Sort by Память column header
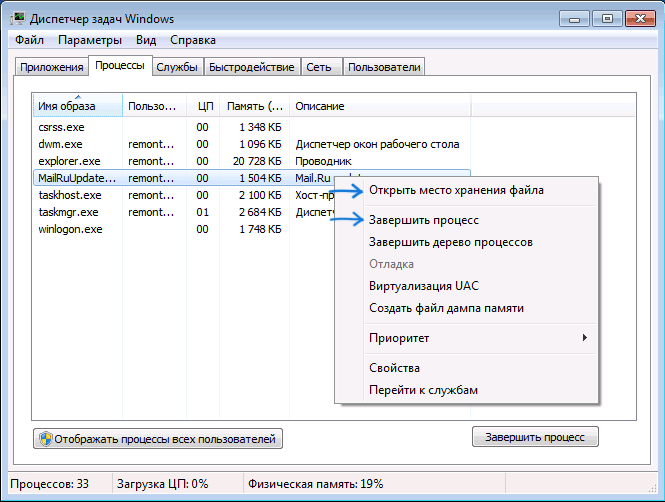Viewport: 665px width, 502px height. point(254,106)
